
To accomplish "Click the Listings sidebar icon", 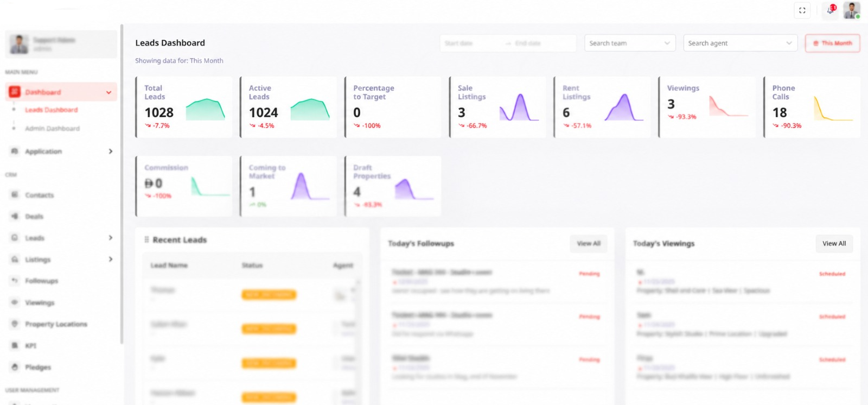I will pyautogui.click(x=15, y=260).
